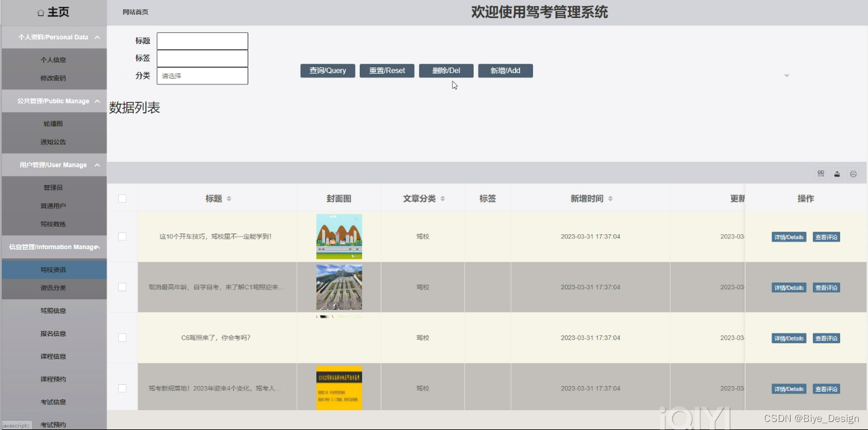Click the 封面图 column header
Screen dimensions: 868x430
(x=339, y=199)
